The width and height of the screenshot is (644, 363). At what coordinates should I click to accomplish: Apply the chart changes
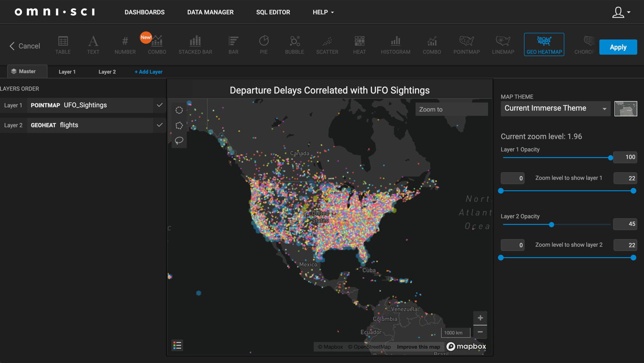click(618, 47)
